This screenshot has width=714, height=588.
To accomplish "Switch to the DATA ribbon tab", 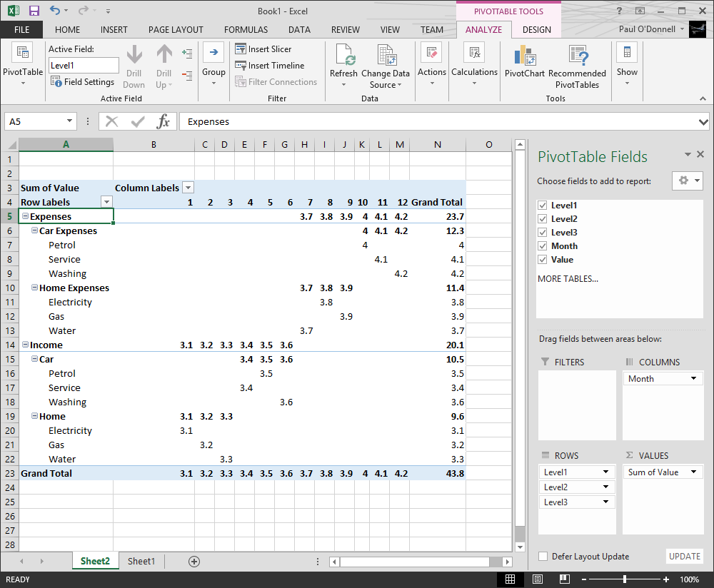I will click(299, 29).
